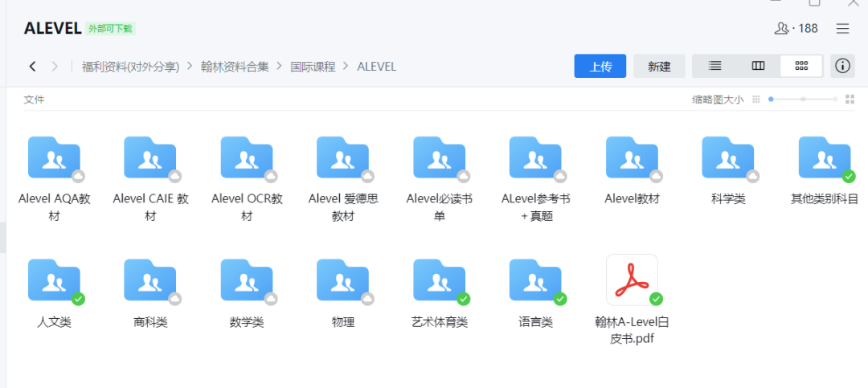Open the Alevel必读书单 folder
This screenshot has width=868, height=388.
click(439, 157)
